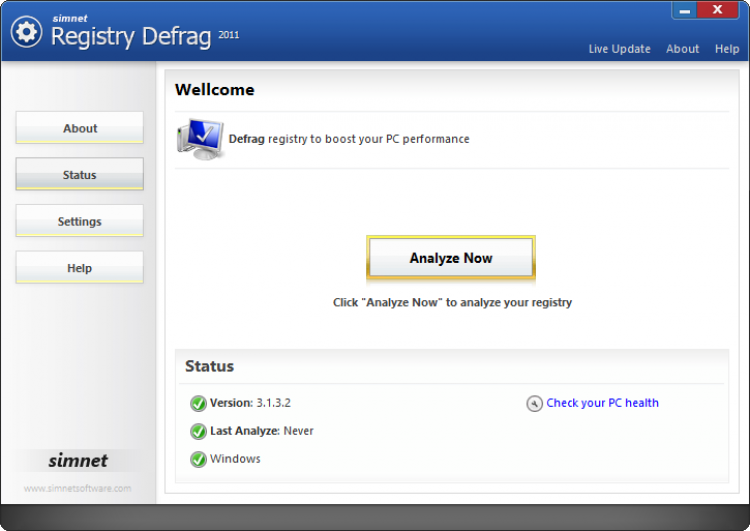Click the Registry Defrag 2011 title text

[144, 36]
